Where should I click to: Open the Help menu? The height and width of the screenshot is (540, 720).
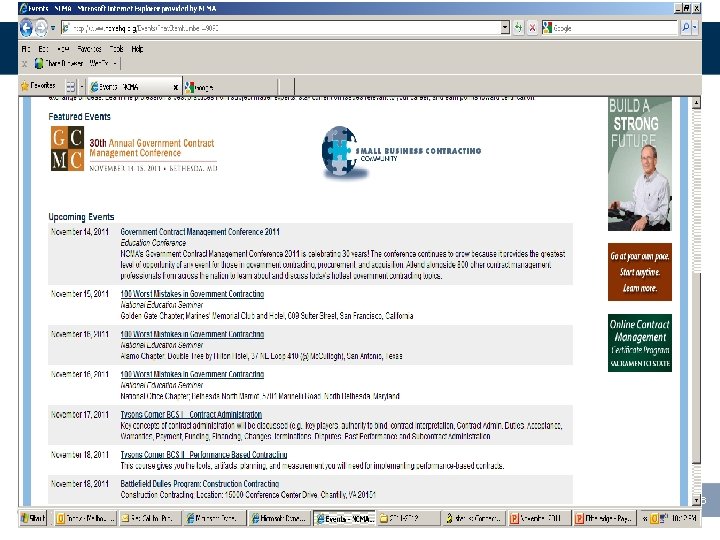click(137, 49)
